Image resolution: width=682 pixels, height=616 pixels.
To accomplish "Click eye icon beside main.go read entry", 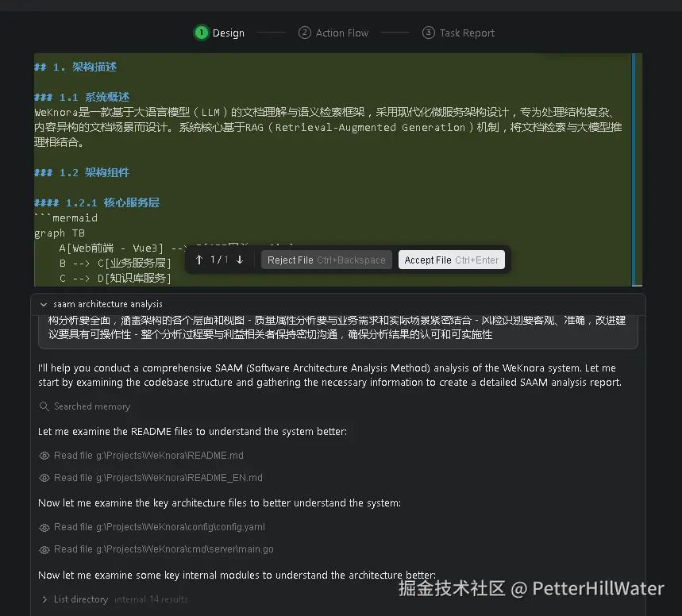I will point(44,549).
